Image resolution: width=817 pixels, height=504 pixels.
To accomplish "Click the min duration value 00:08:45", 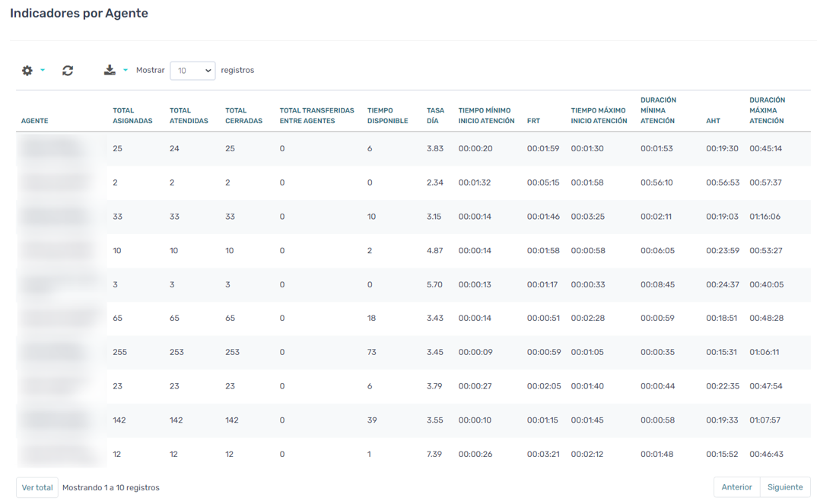I will click(x=657, y=285).
